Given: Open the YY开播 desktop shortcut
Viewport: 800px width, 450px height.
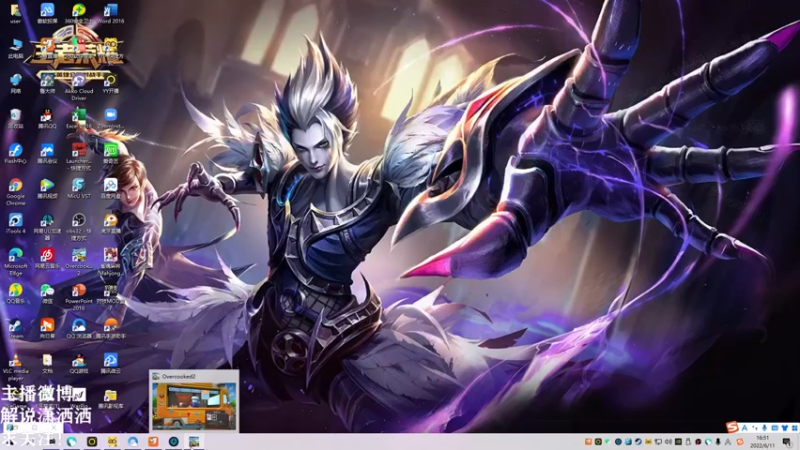Looking at the screenshot, I should 110,84.
